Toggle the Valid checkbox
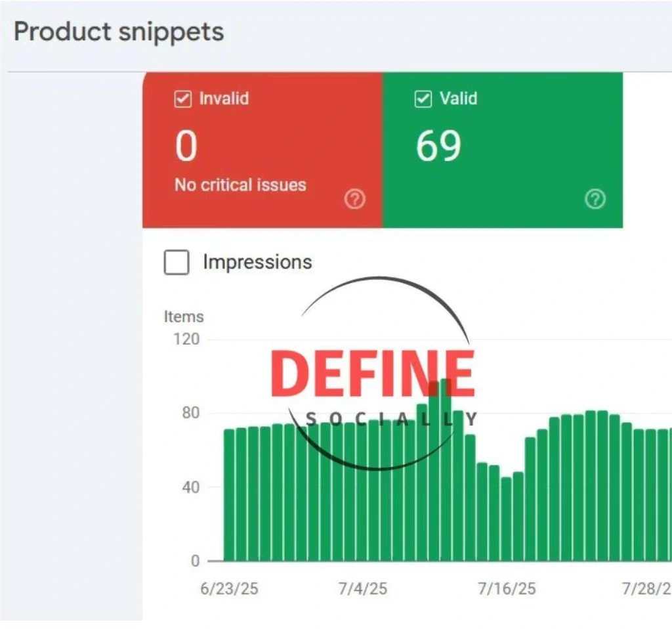The height and width of the screenshot is (629, 672). coord(423,99)
